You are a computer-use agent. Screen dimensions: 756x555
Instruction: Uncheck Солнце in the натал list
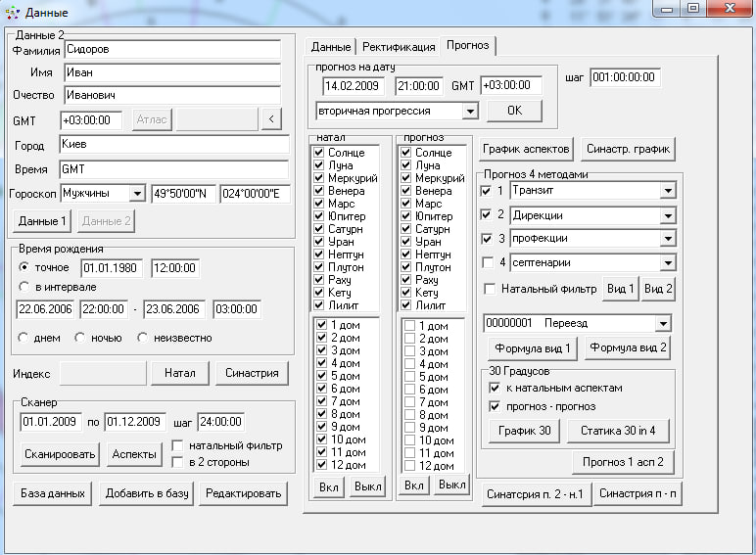click(x=320, y=154)
